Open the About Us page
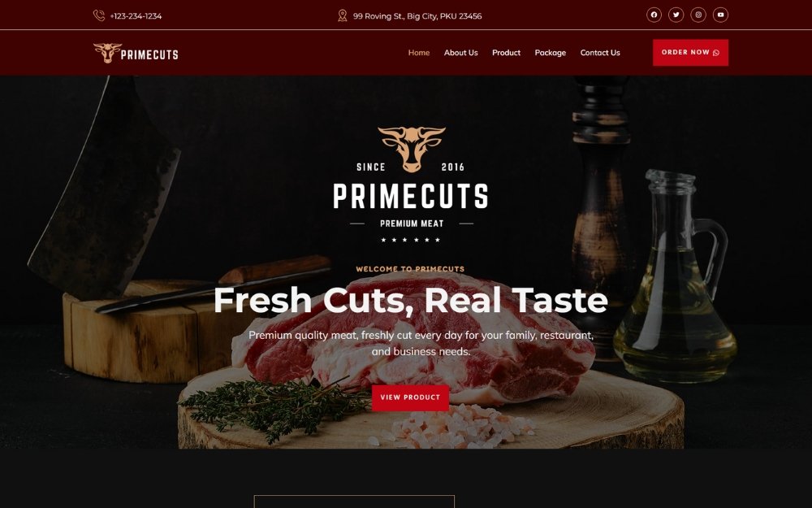The image size is (812, 508). [x=461, y=52]
